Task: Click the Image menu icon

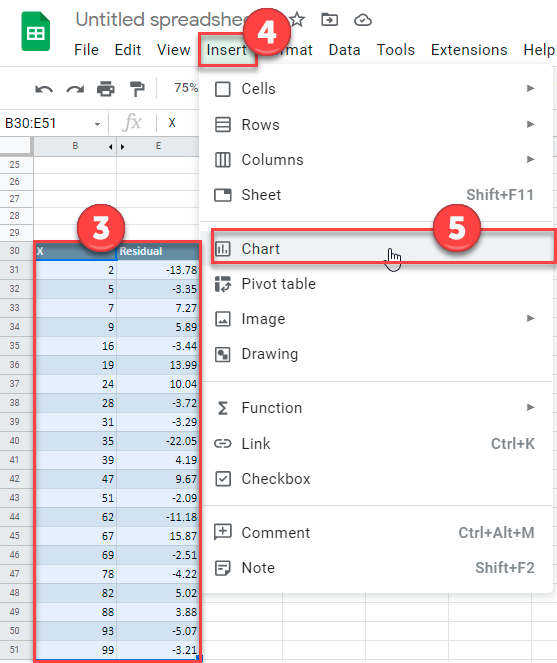Action: click(x=223, y=319)
